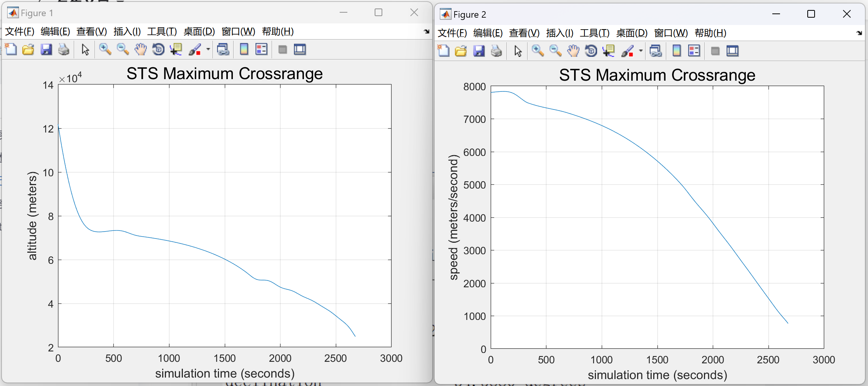Dock Figure 2 using menu bar arrow
868x386 pixels.
coord(859,33)
